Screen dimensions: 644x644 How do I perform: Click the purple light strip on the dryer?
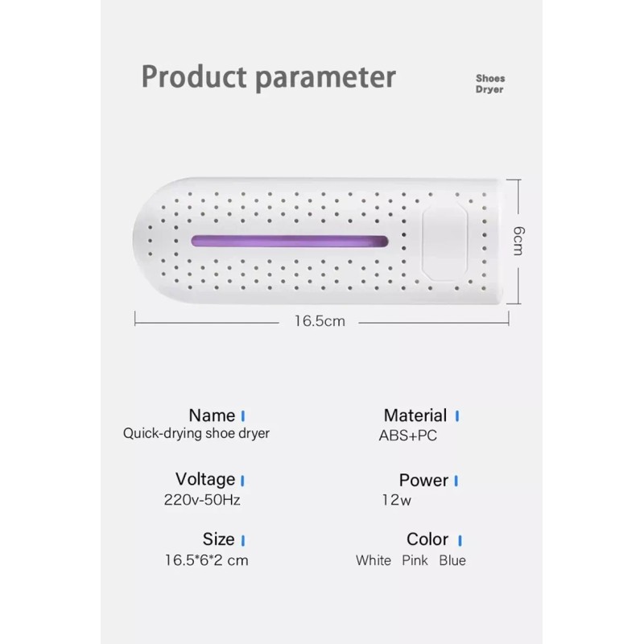coord(289,242)
